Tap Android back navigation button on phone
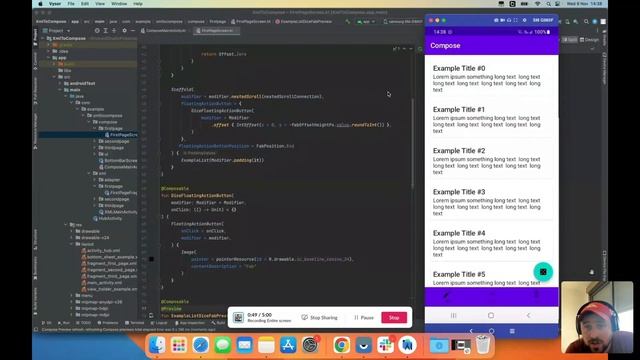 pyautogui.click(x=528, y=316)
